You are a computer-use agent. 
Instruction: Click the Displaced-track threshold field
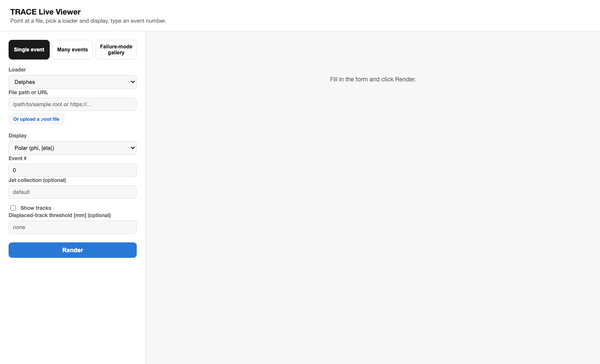pos(72,227)
